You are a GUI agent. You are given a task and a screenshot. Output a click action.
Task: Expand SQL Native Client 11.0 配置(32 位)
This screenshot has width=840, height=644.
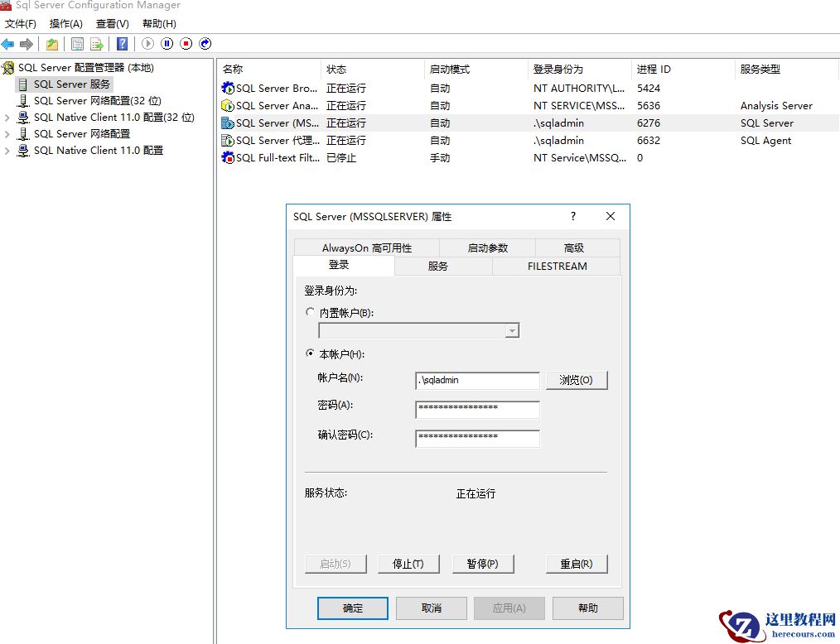7,117
